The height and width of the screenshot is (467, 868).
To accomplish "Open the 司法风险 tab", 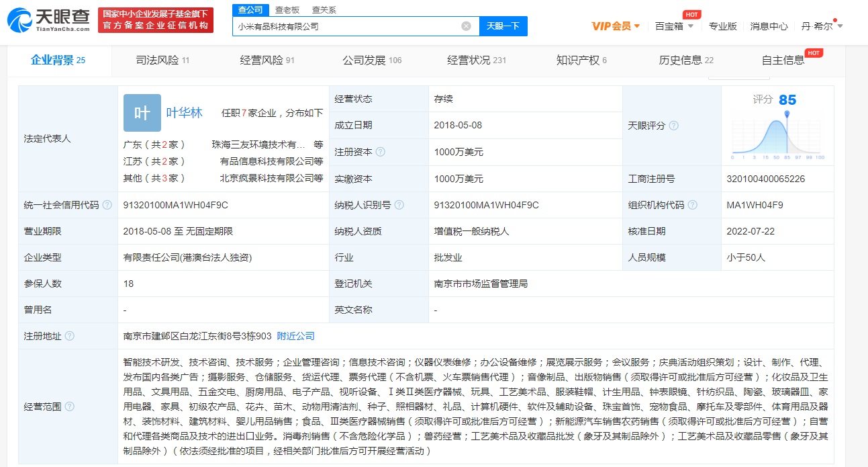I will (162, 60).
